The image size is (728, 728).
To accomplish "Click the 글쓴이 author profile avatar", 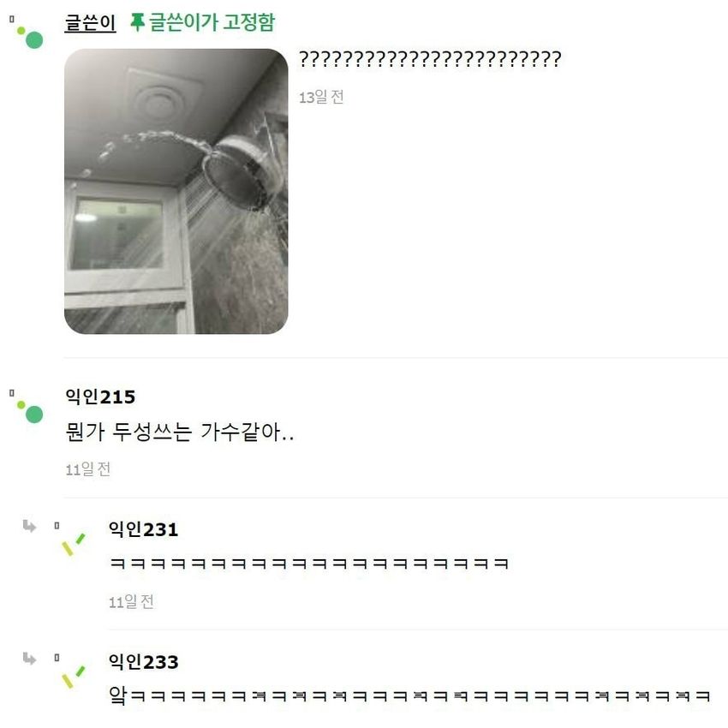I will pos(30,37).
